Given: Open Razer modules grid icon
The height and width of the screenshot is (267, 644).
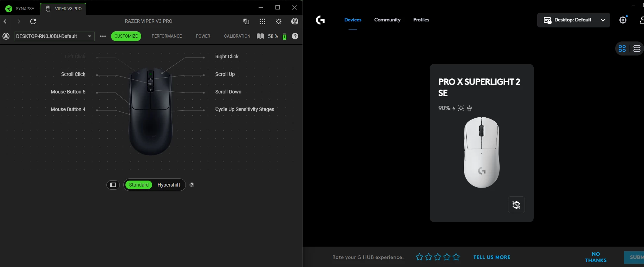Looking at the screenshot, I should 262,21.
